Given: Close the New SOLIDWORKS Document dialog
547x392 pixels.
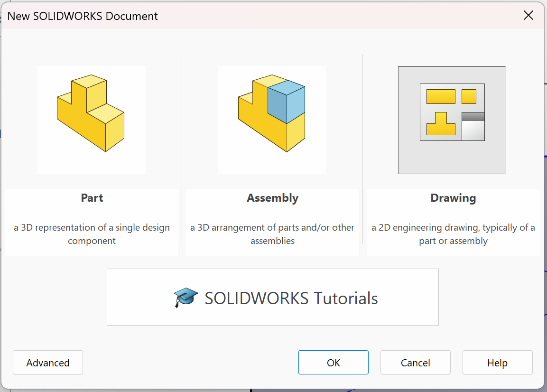Looking at the screenshot, I should 528,16.
